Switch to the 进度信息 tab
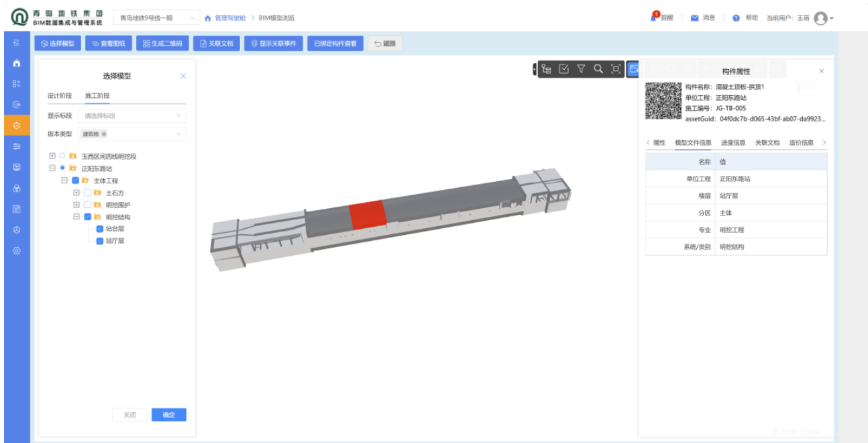The width and height of the screenshot is (868, 443). [733, 143]
